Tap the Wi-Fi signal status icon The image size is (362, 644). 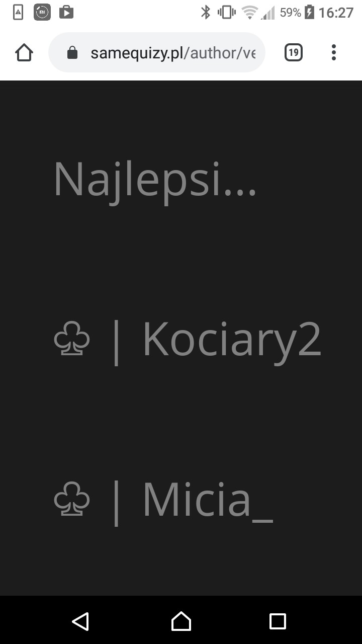point(249,12)
